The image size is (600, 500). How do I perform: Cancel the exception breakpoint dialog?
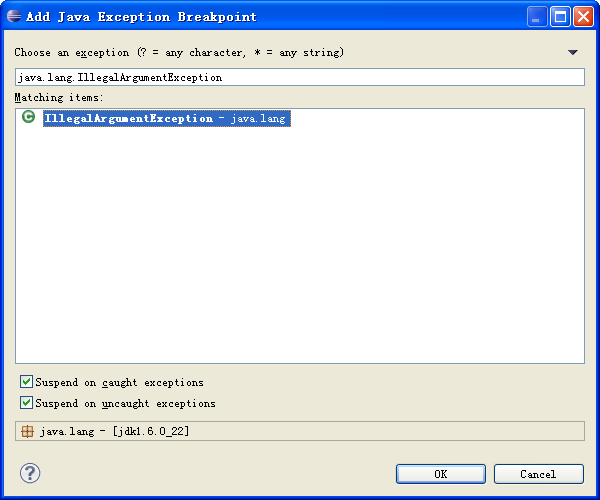pyautogui.click(x=538, y=474)
